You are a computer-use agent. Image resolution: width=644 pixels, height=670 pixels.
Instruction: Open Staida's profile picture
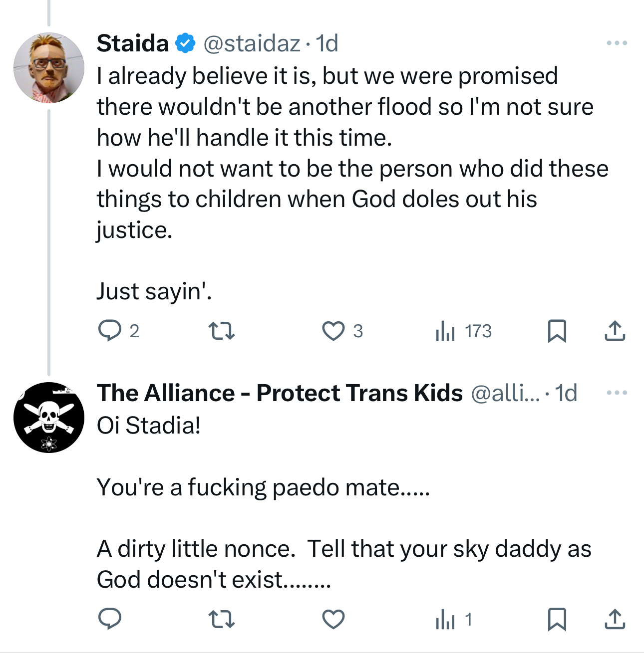pos(49,68)
